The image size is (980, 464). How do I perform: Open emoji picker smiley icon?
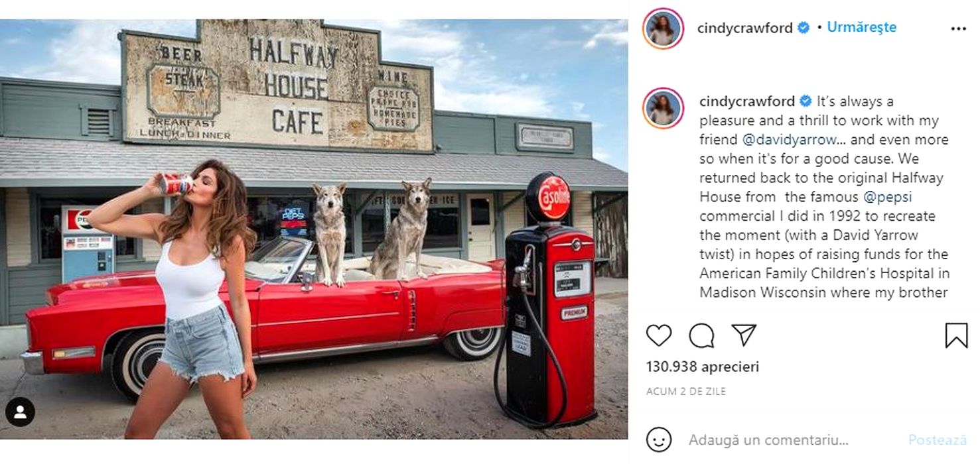[x=659, y=439]
